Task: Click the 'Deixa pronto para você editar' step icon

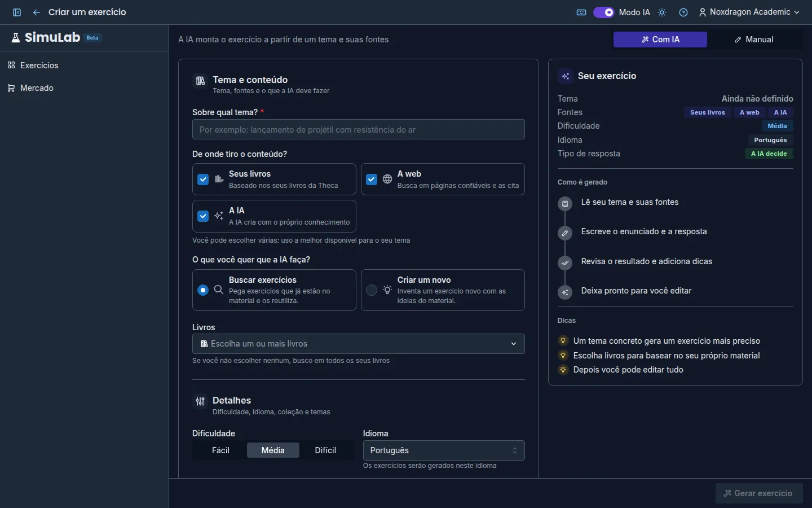Action: click(x=565, y=292)
